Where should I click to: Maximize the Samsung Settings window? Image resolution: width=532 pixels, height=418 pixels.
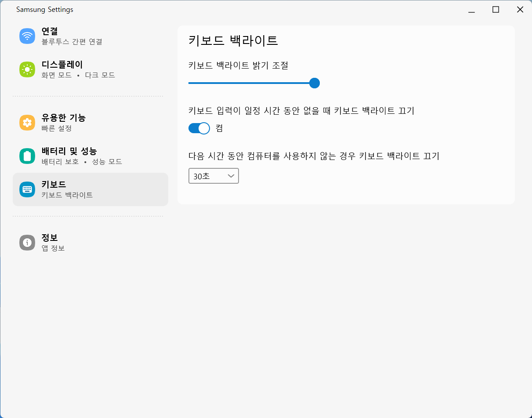pos(496,10)
